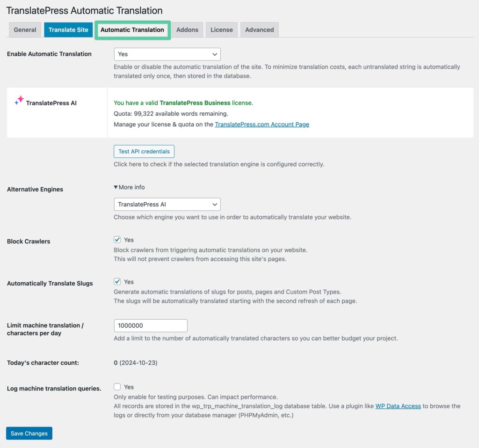Click the 'Quota: 99,322 available words remaining.' text

(x=171, y=114)
